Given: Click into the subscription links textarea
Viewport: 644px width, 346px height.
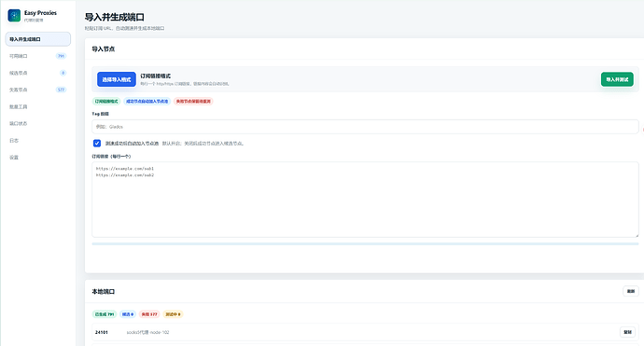Looking at the screenshot, I should click(365, 200).
